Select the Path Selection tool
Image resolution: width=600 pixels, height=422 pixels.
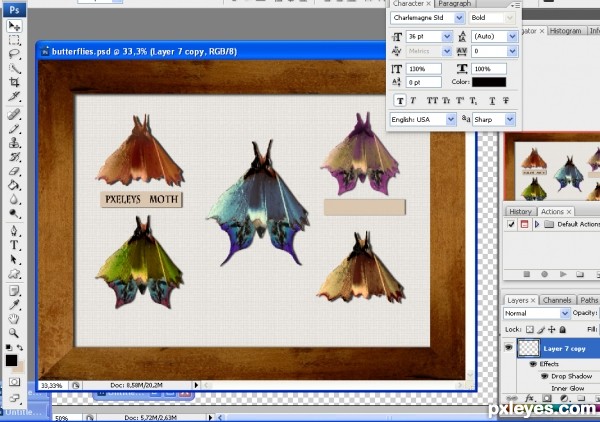[x=14, y=259]
